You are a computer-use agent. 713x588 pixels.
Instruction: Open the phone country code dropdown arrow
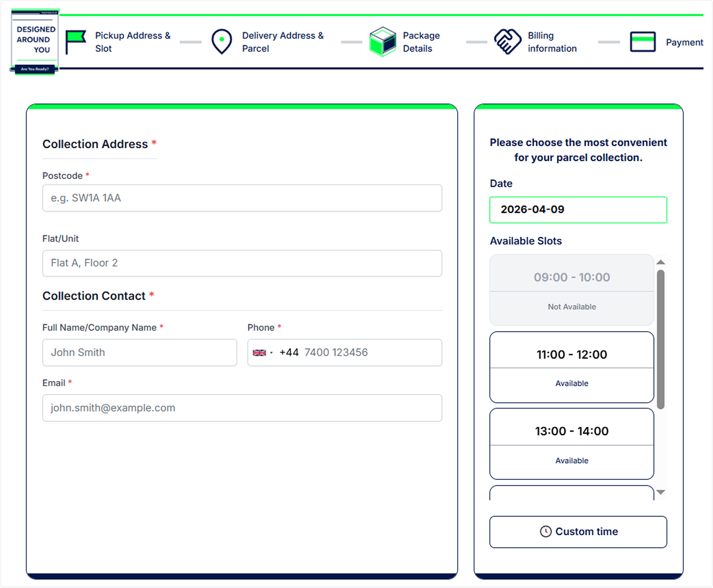click(271, 353)
